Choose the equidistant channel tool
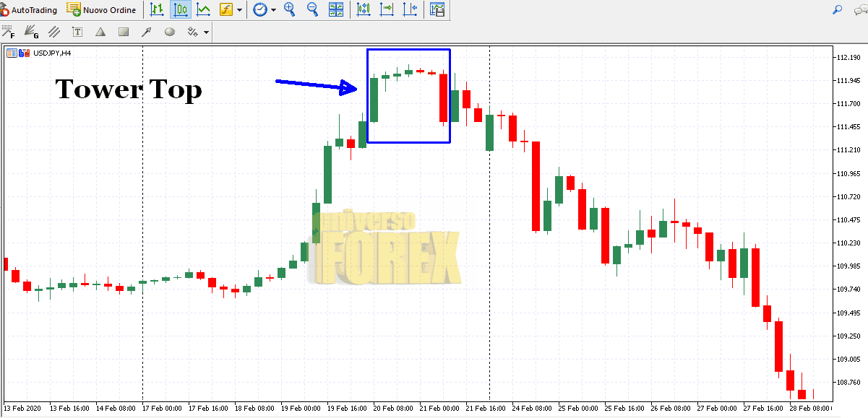 click(x=54, y=32)
